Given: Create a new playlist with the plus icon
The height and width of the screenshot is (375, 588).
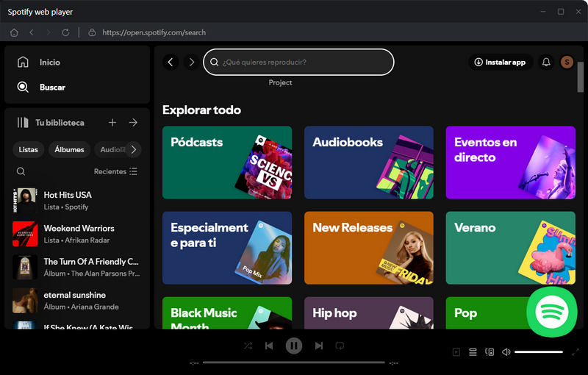Looking at the screenshot, I should pyautogui.click(x=112, y=123).
